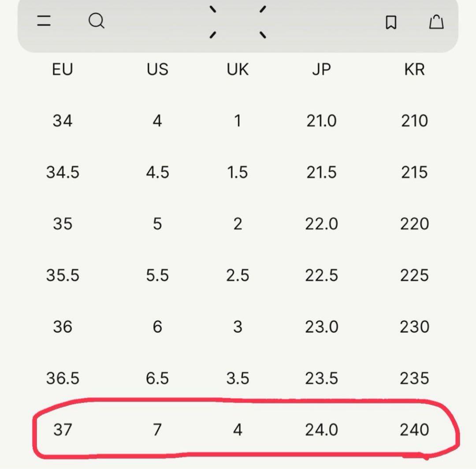Click KR size 215 cell
Viewport: 476px width, 469px height.
414,172
